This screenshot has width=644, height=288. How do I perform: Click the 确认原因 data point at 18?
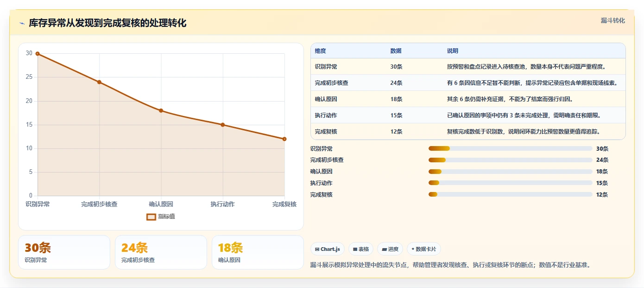[161, 110]
